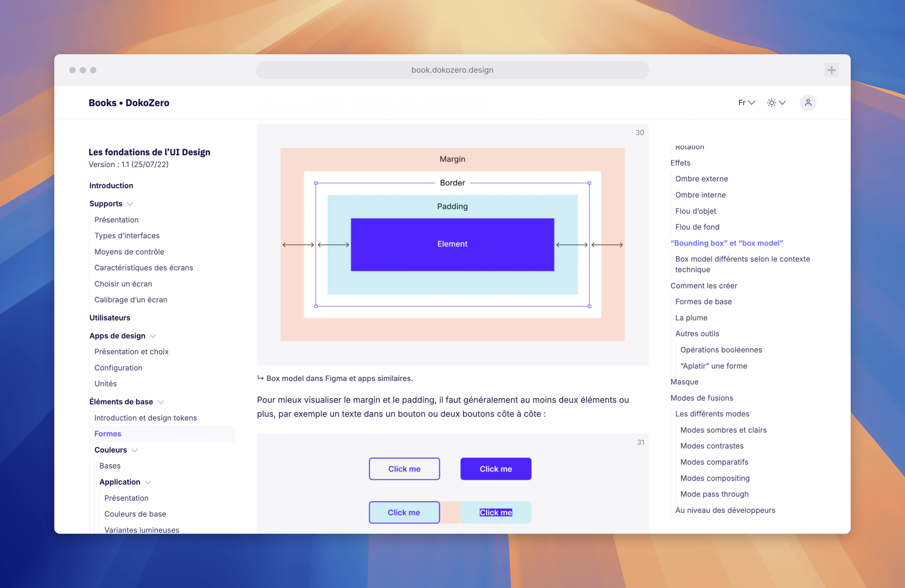Click the blue Element rectangle
This screenshot has width=905, height=588.
[x=452, y=244]
